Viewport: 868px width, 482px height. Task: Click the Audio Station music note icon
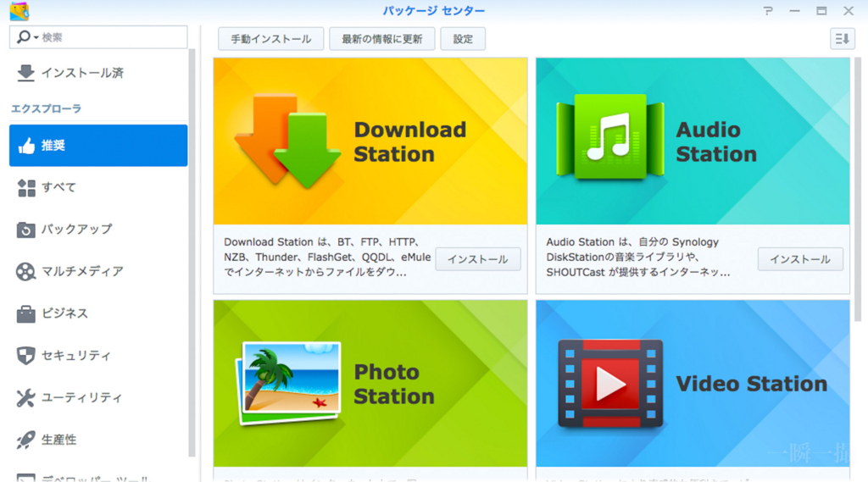coord(610,136)
